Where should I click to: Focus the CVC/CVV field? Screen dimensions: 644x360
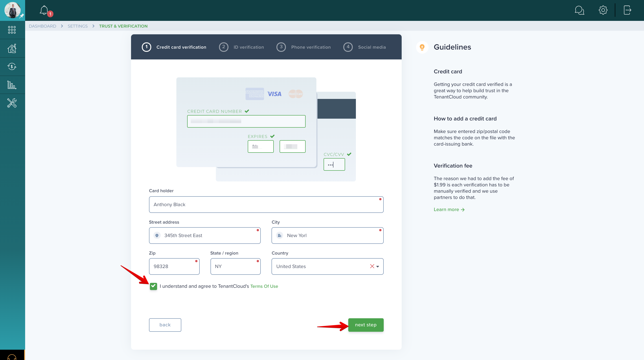[x=334, y=164]
